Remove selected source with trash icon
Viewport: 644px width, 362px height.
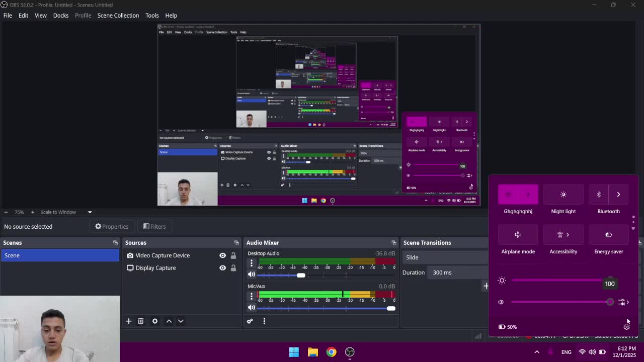coord(141,321)
